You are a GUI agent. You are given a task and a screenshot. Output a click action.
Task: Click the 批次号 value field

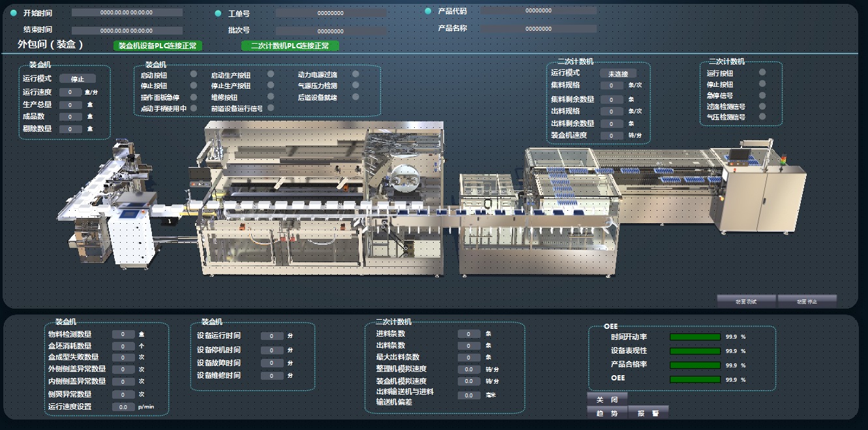pos(331,31)
